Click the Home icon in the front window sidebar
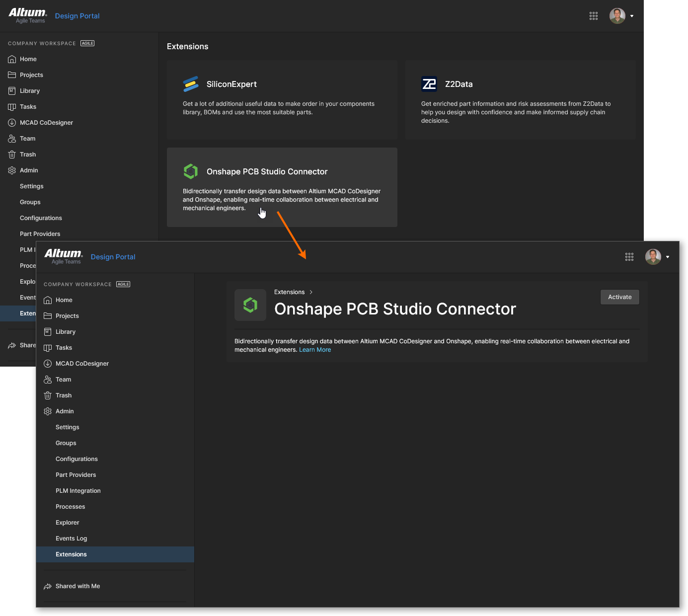This screenshot has width=688, height=616. pos(48,300)
